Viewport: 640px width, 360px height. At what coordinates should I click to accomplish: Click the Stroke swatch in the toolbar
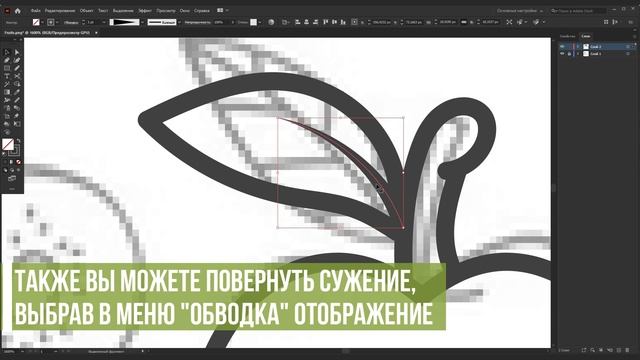pyautogui.click(x=14, y=151)
